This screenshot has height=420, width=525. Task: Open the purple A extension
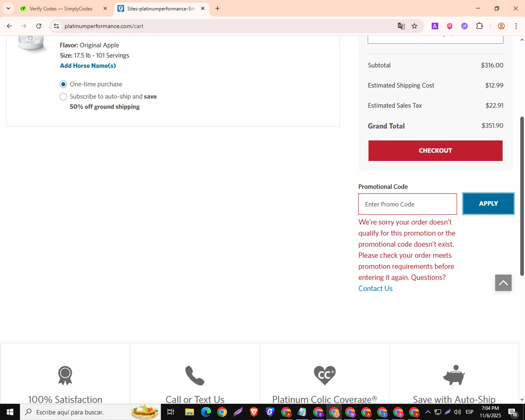coord(435,26)
